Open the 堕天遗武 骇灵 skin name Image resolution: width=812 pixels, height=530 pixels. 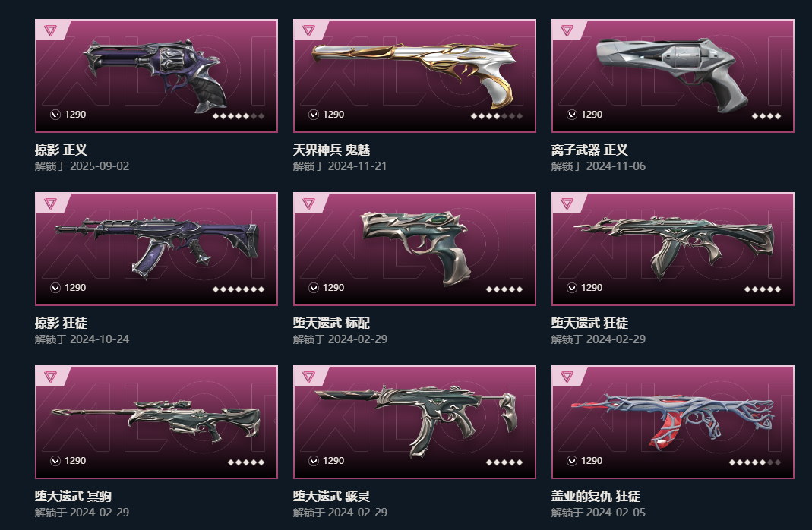[331, 496]
